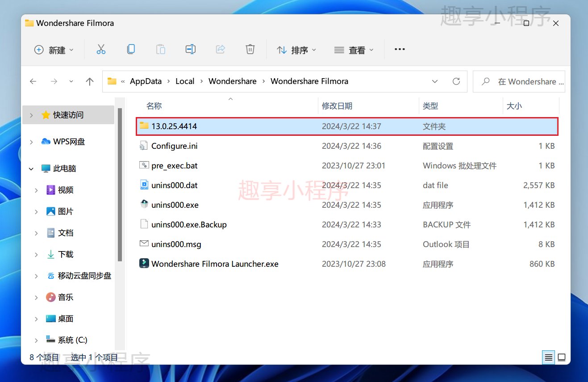Viewport: 588px width, 382px height.
Task: Click the Configure.ini file icon
Action: [x=144, y=146]
